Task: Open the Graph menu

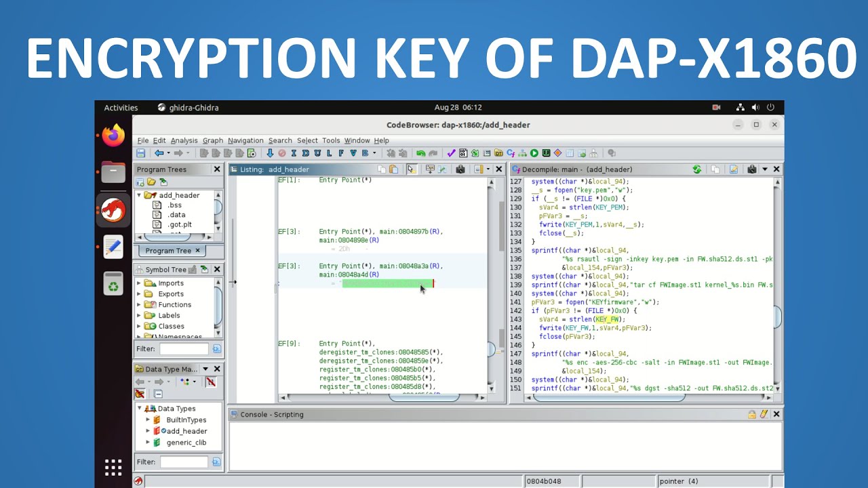Action: pyautogui.click(x=212, y=140)
